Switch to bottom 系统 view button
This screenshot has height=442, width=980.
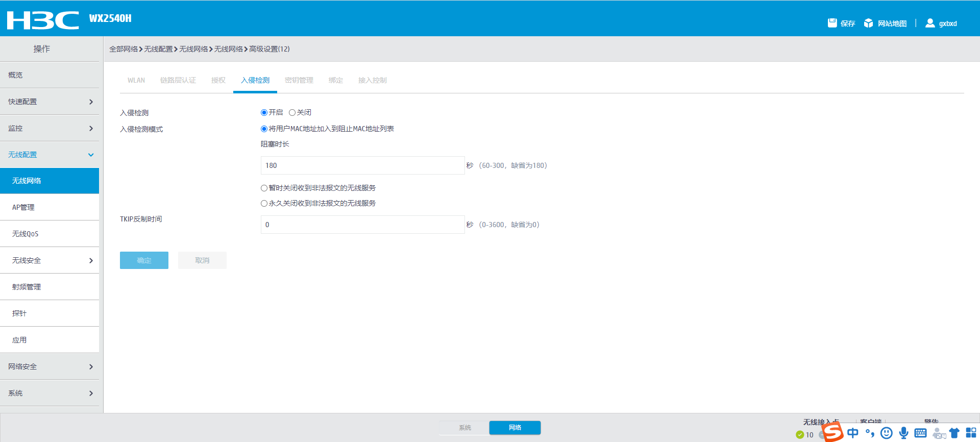pyautogui.click(x=464, y=428)
